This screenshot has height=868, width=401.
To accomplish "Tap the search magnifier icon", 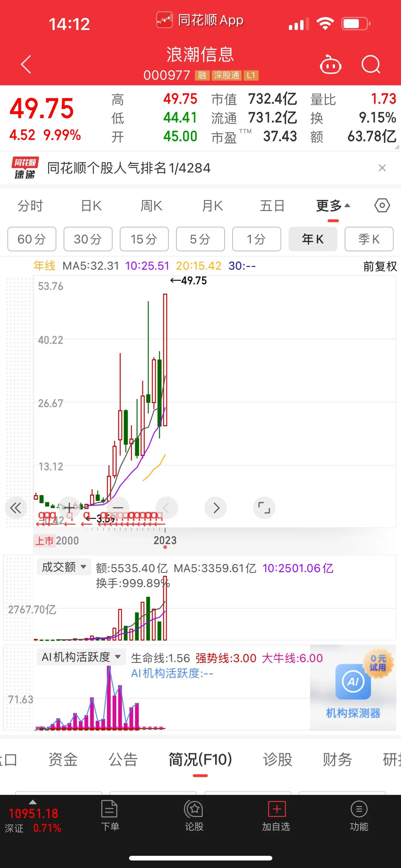I will [371, 64].
